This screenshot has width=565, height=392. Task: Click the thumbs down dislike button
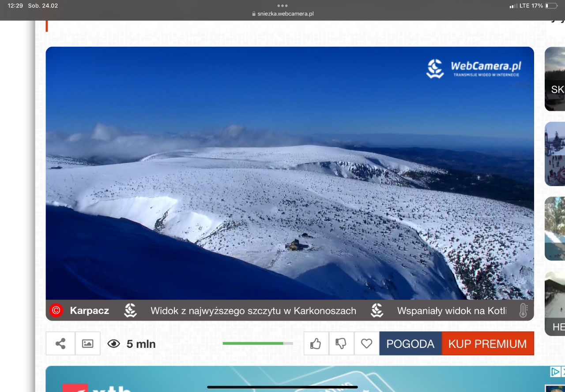[x=341, y=343]
